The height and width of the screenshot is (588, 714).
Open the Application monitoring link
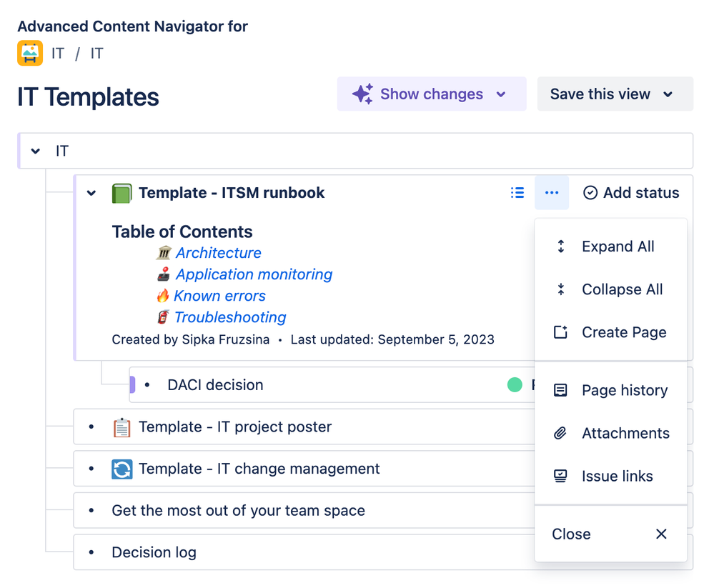point(254,274)
